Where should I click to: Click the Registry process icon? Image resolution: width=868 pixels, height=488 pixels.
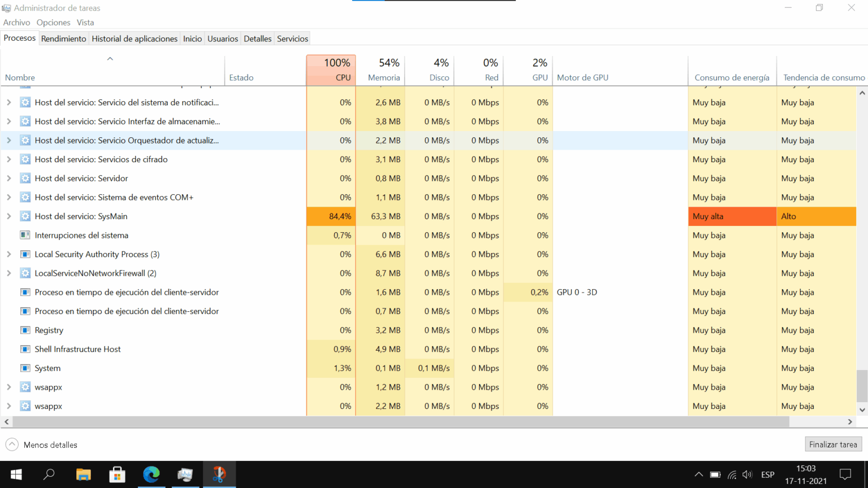pyautogui.click(x=25, y=330)
